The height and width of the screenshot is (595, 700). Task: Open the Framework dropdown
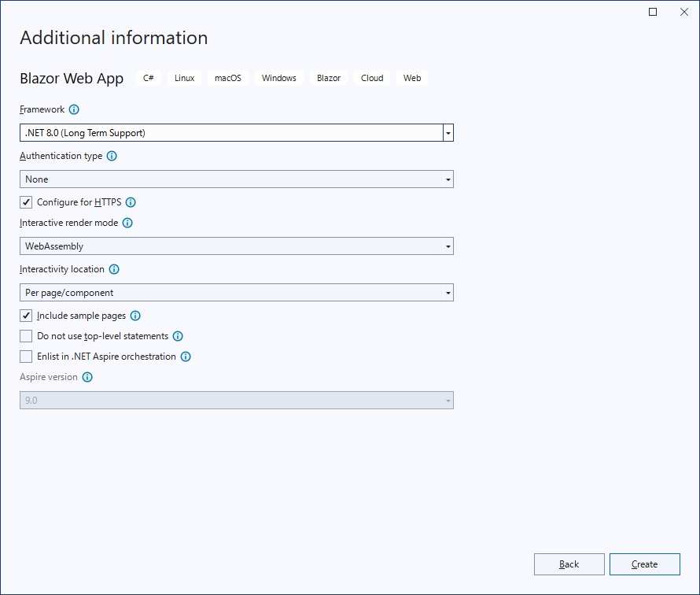tap(448, 132)
